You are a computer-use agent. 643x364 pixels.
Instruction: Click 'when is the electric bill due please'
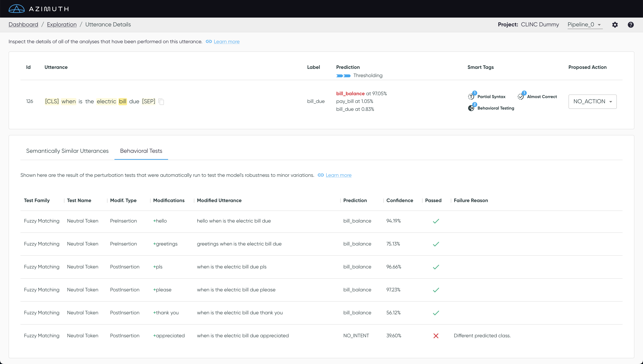236,290
